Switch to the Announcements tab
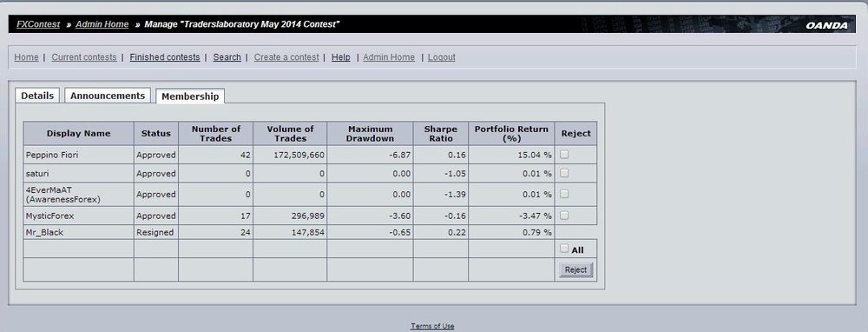 [108, 96]
